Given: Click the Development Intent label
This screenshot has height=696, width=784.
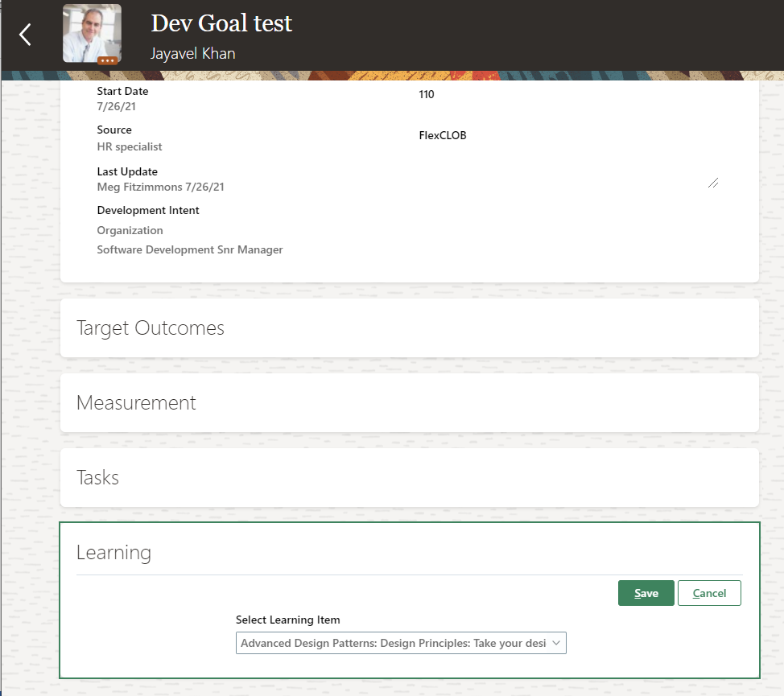Looking at the screenshot, I should point(148,210).
